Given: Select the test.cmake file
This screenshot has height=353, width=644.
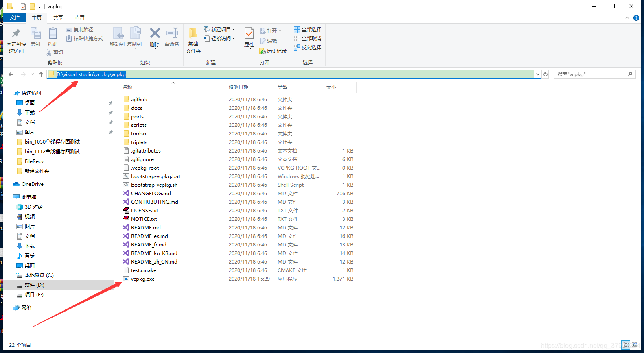Looking at the screenshot, I should pyautogui.click(x=143, y=270).
